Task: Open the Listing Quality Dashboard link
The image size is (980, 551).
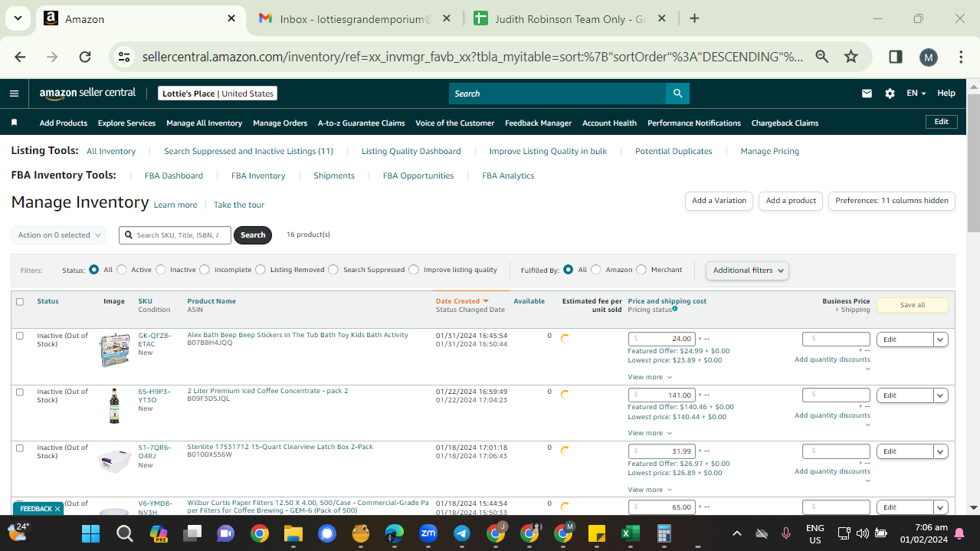Action: 411,151
